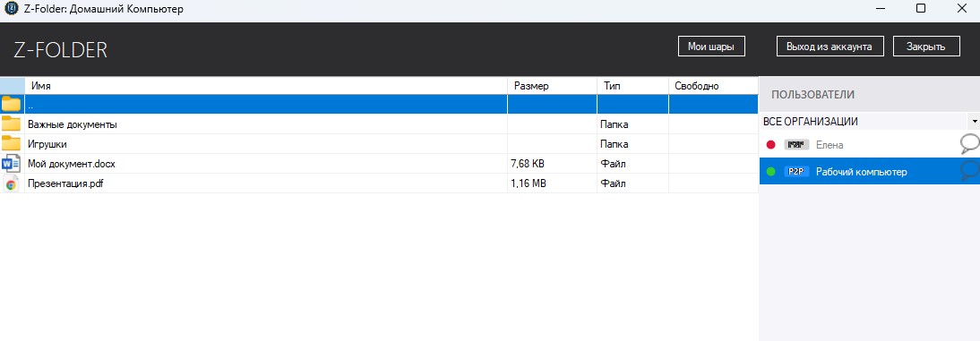
Task: Click the P2P badge next to Елена
Action: coord(796,145)
